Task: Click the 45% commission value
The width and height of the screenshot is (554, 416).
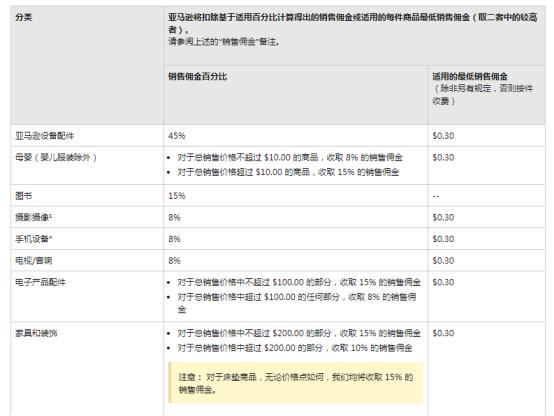Action: [177, 136]
